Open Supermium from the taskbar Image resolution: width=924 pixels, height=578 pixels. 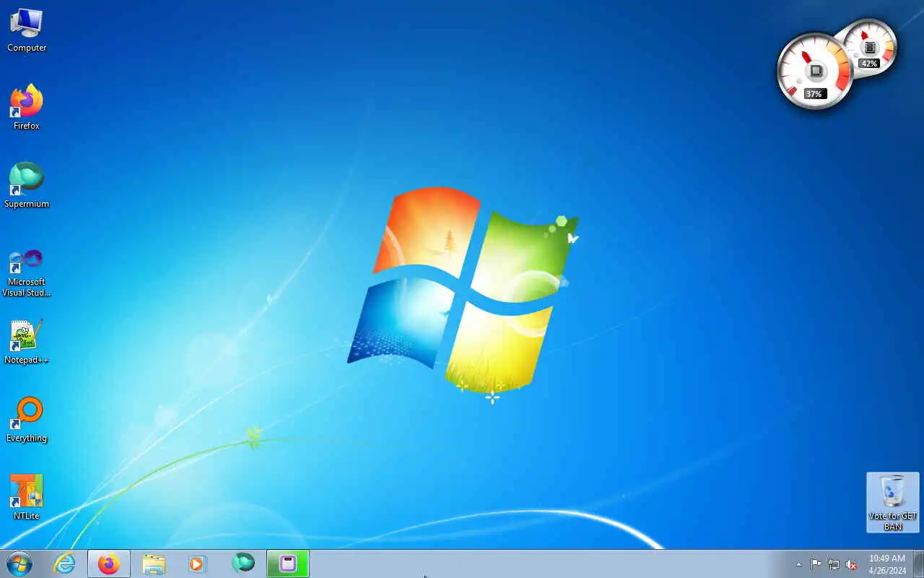pos(243,564)
